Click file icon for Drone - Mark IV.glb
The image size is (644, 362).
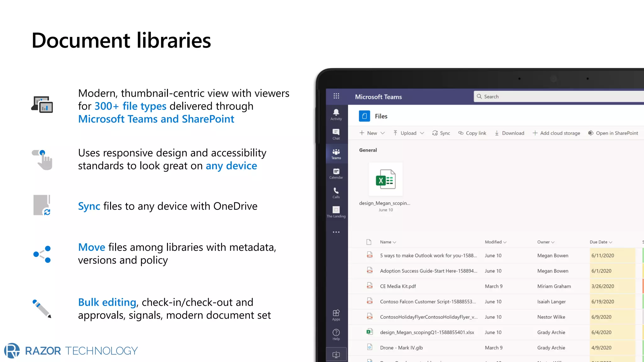(x=370, y=347)
